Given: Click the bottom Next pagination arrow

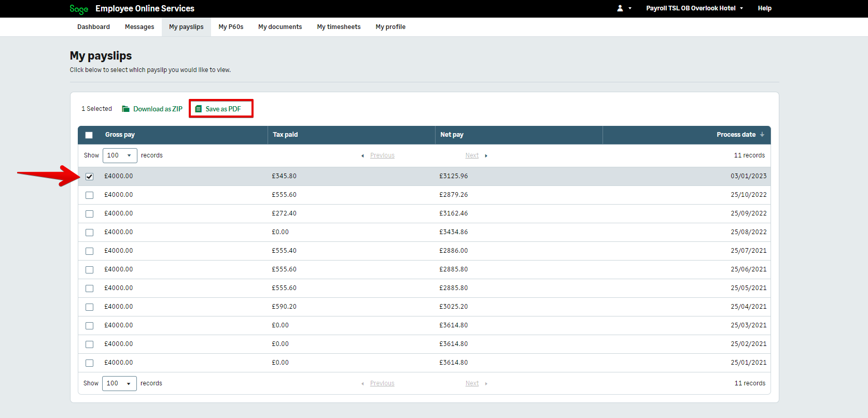Looking at the screenshot, I should (486, 383).
